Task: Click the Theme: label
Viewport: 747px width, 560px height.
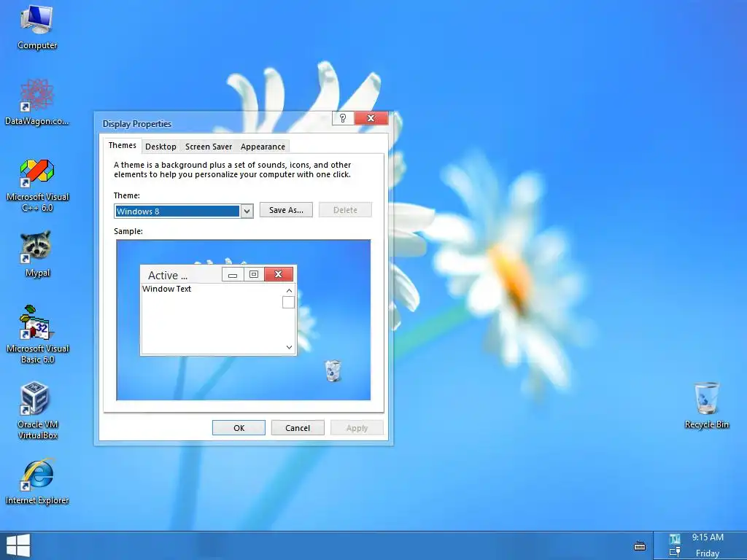Action: [x=127, y=195]
